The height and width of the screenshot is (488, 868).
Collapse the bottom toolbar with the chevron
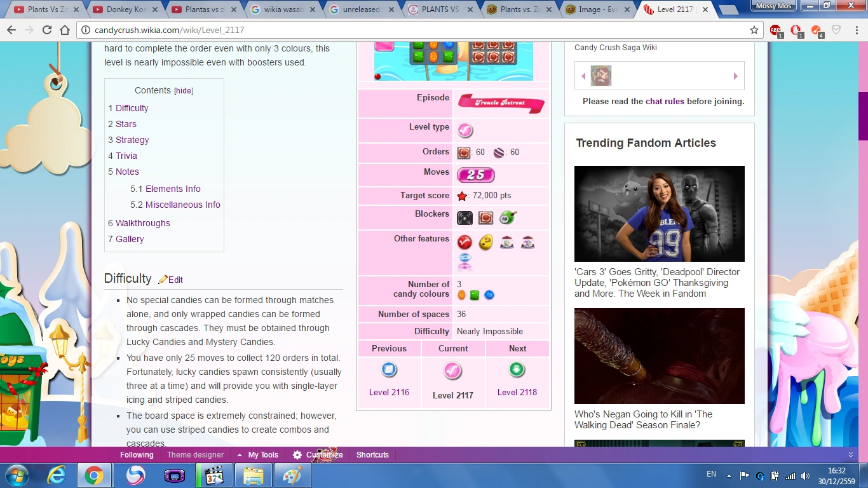coord(851,455)
